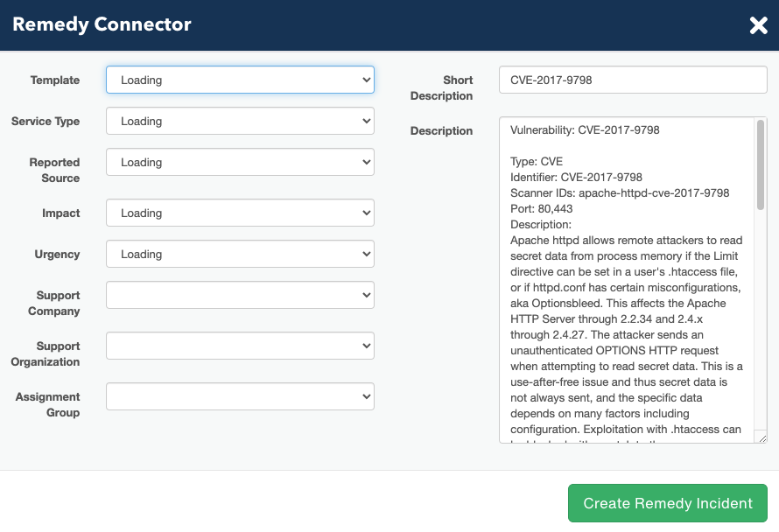Click the Urgency field label
This screenshot has height=532, width=779.
pyautogui.click(x=57, y=255)
